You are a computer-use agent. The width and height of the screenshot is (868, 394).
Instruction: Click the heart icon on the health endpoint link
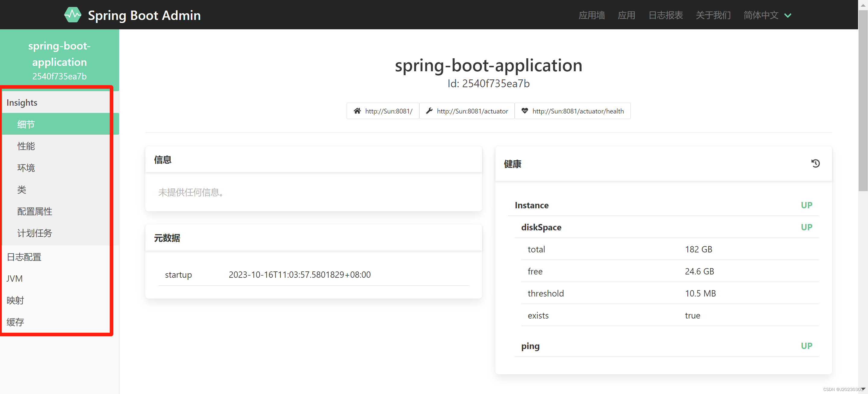click(525, 111)
